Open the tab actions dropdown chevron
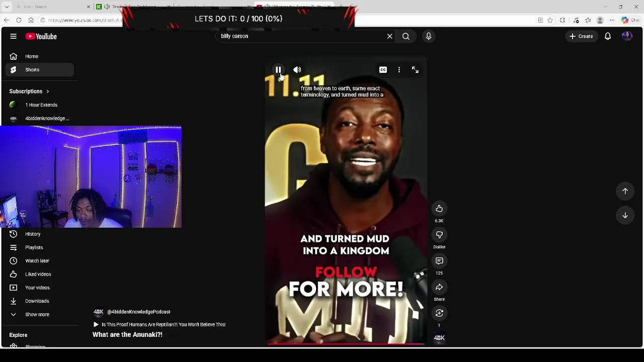This screenshot has height=362, width=644. 7,7
